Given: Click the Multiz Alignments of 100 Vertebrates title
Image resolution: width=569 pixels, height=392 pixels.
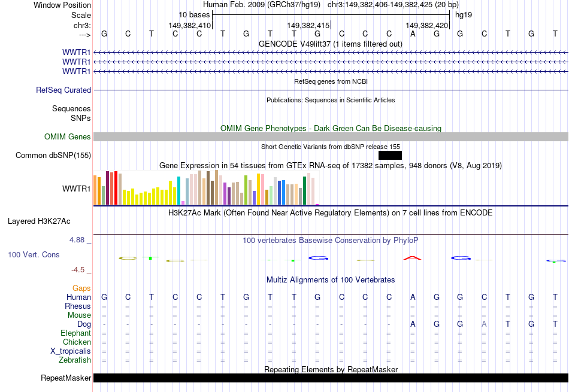Looking at the screenshot, I should pyautogui.click(x=331, y=279).
